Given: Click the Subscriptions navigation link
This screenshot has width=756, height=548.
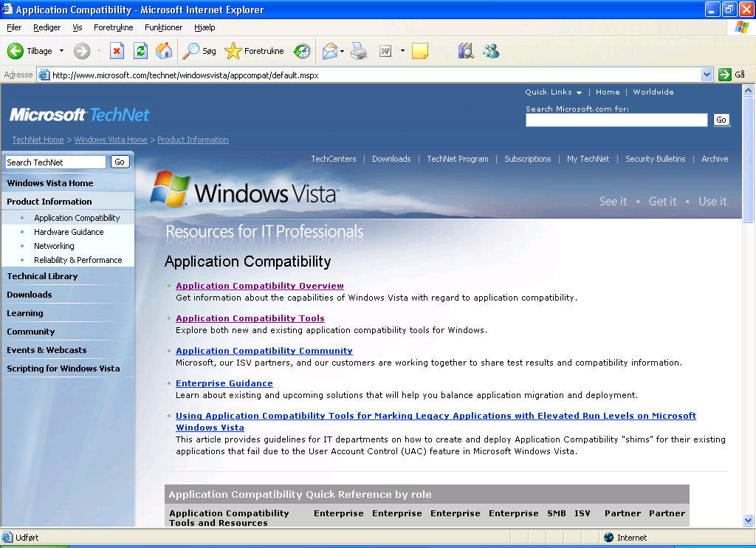Looking at the screenshot, I should pos(527,159).
